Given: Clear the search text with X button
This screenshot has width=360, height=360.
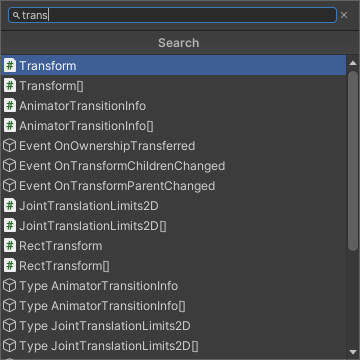Looking at the screenshot, I should coord(344,15).
